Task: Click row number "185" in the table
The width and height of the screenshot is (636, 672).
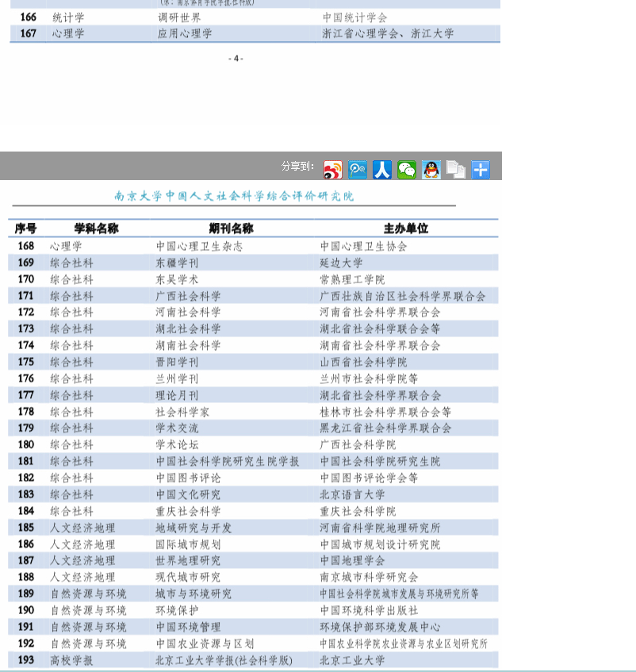Action: 25,528
